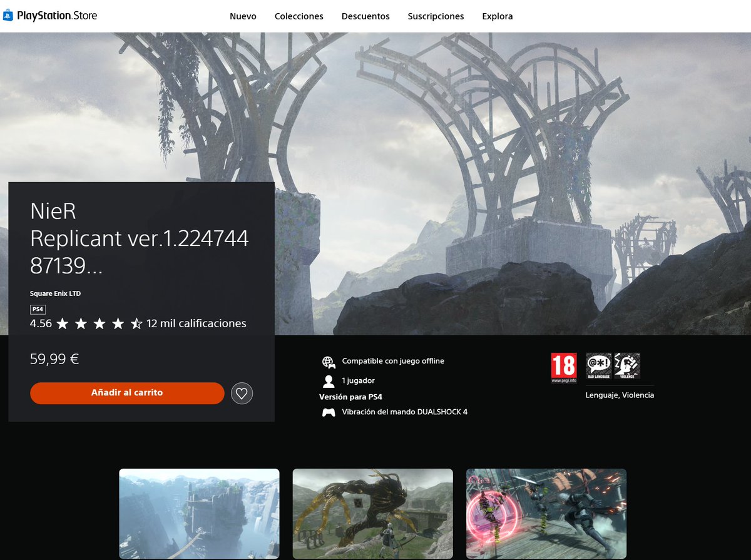Click the PS4 platform tag
The height and width of the screenshot is (560, 751).
pos(38,309)
